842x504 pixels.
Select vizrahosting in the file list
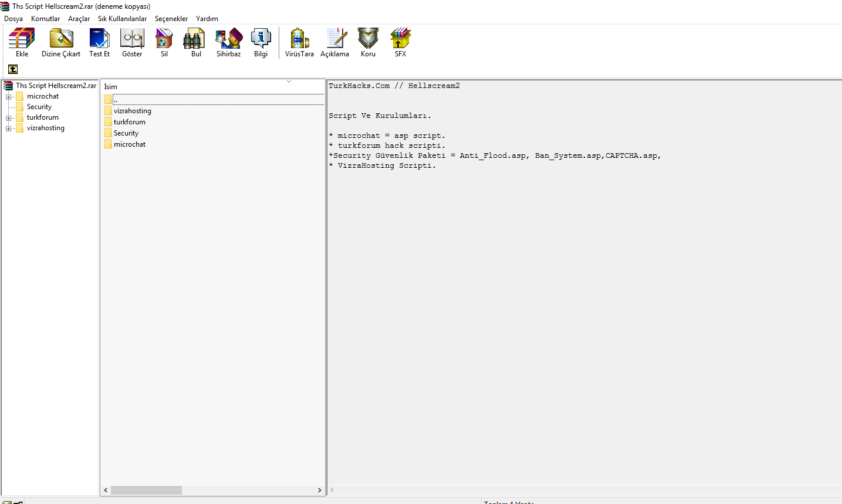point(133,111)
